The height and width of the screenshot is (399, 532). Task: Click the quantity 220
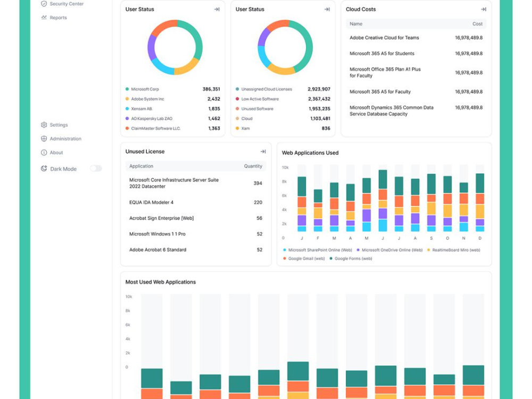tap(258, 202)
